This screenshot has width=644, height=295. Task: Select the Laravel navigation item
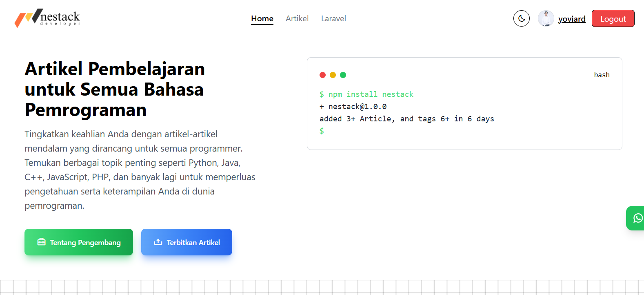[333, 18]
